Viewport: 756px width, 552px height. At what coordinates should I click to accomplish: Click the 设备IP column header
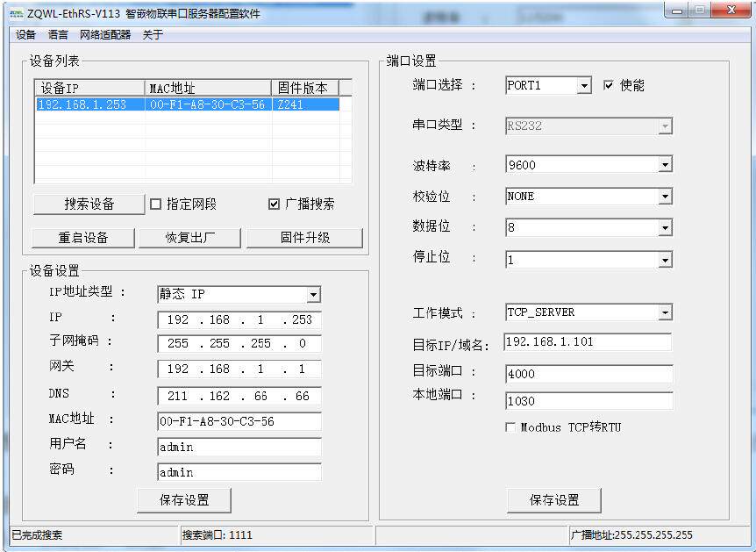pyautogui.click(x=89, y=88)
